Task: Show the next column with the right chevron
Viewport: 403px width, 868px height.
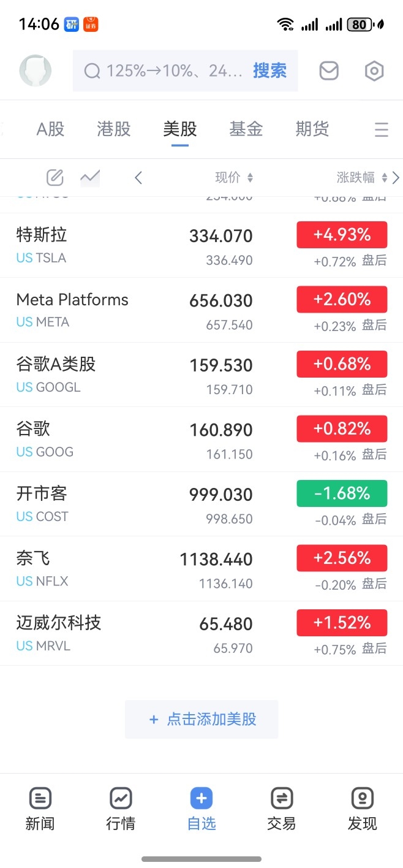Action: point(396,178)
